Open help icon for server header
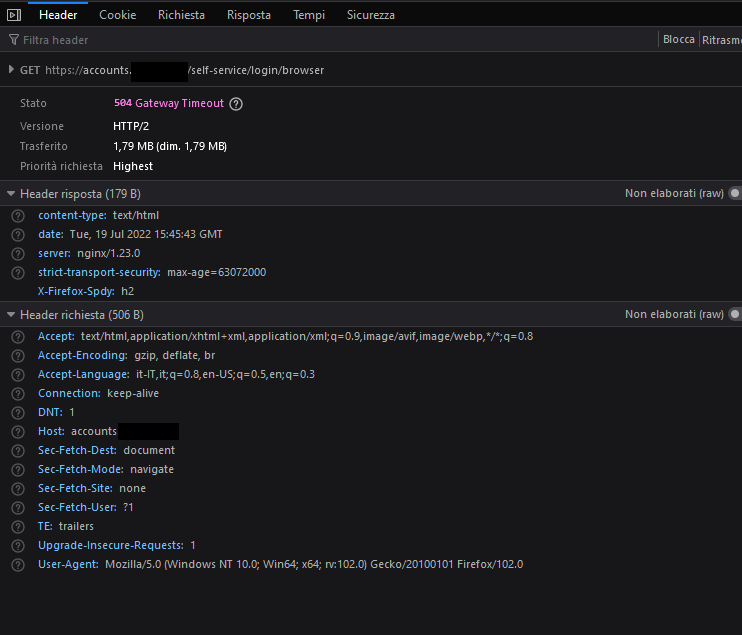742x635 pixels. click(x=18, y=254)
